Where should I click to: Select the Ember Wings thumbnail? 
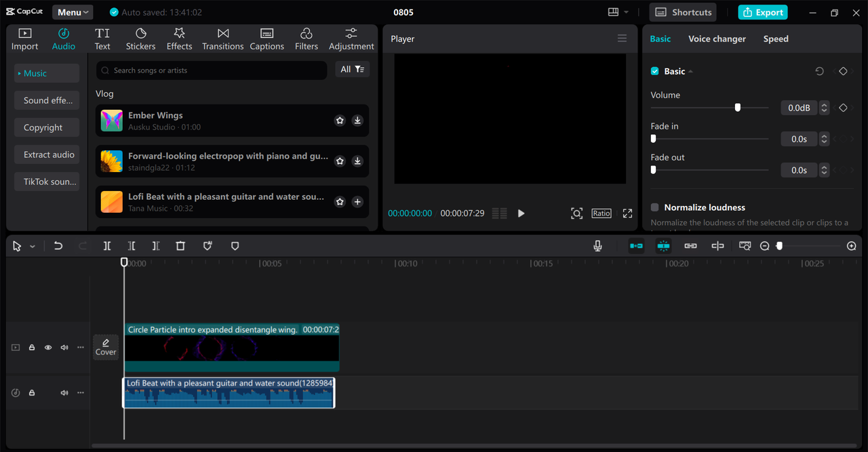tap(112, 121)
